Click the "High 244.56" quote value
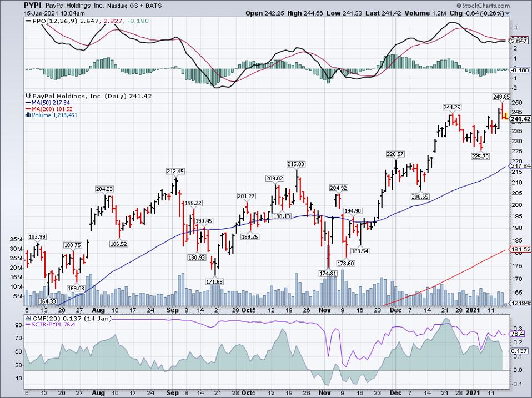 click(305, 13)
